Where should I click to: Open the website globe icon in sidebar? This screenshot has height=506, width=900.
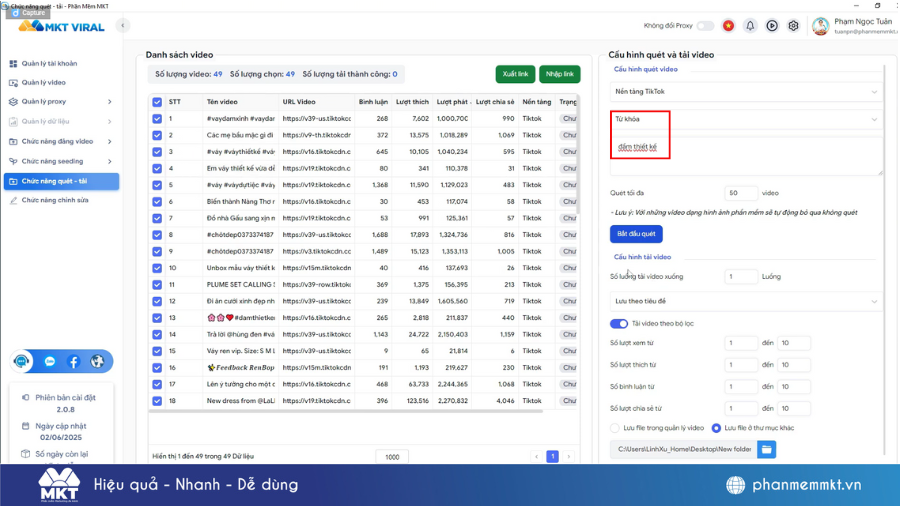[x=97, y=361]
